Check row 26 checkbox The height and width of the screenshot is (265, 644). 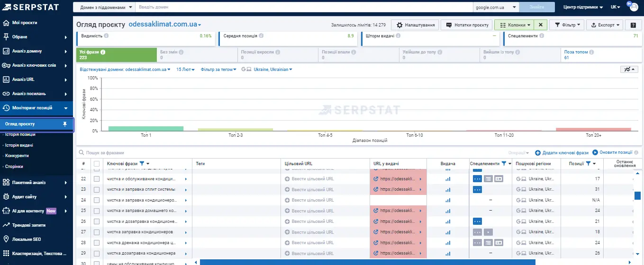97,221
